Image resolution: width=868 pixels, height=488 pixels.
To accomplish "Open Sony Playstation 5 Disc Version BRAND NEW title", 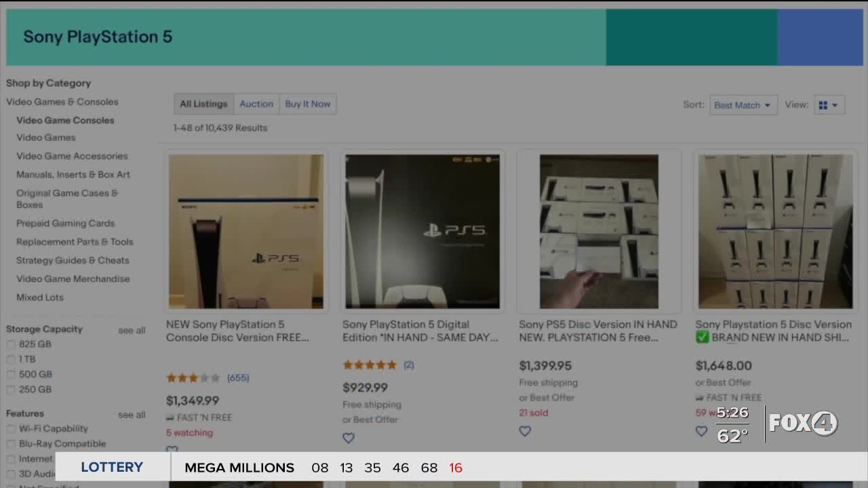I will [774, 331].
